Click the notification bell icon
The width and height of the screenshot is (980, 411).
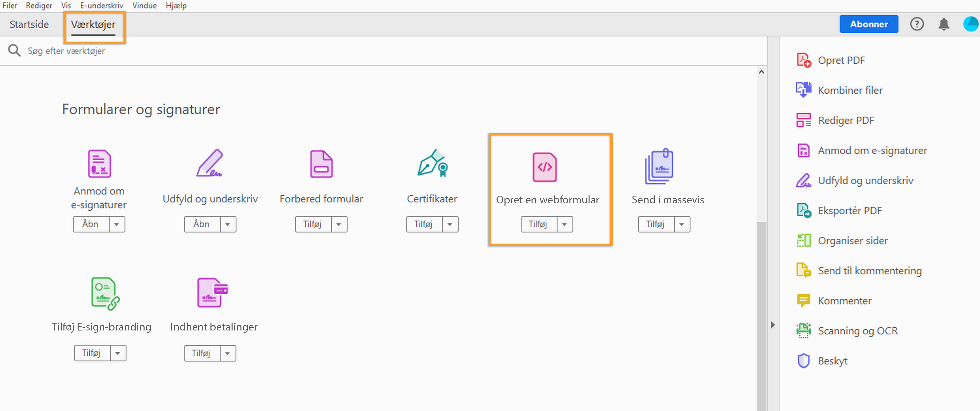tap(944, 24)
